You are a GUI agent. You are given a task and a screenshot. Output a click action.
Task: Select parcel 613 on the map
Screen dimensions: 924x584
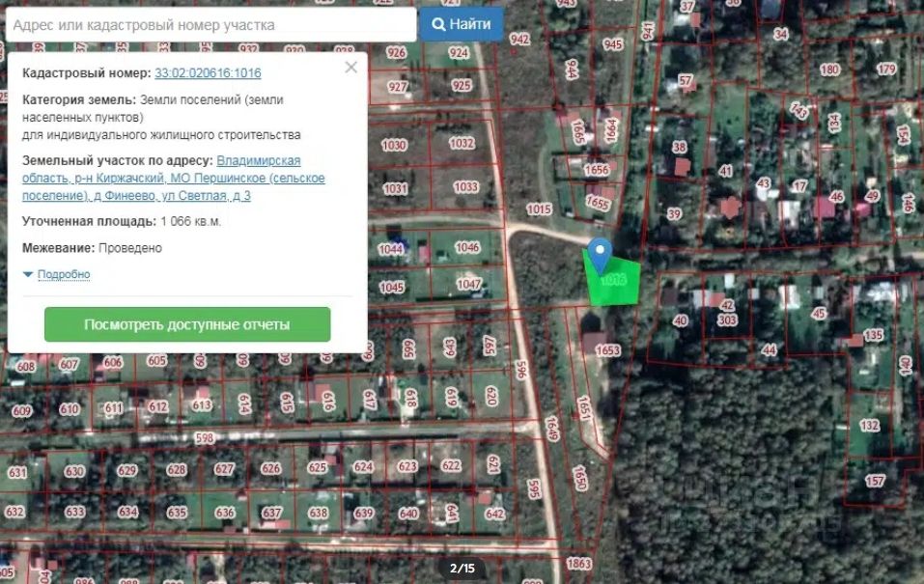tap(202, 404)
